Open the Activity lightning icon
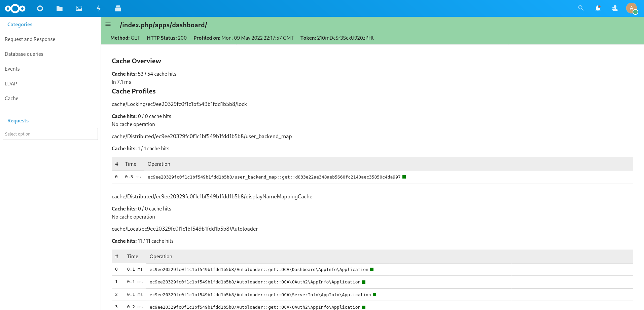The height and width of the screenshot is (310, 644). click(98, 8)
